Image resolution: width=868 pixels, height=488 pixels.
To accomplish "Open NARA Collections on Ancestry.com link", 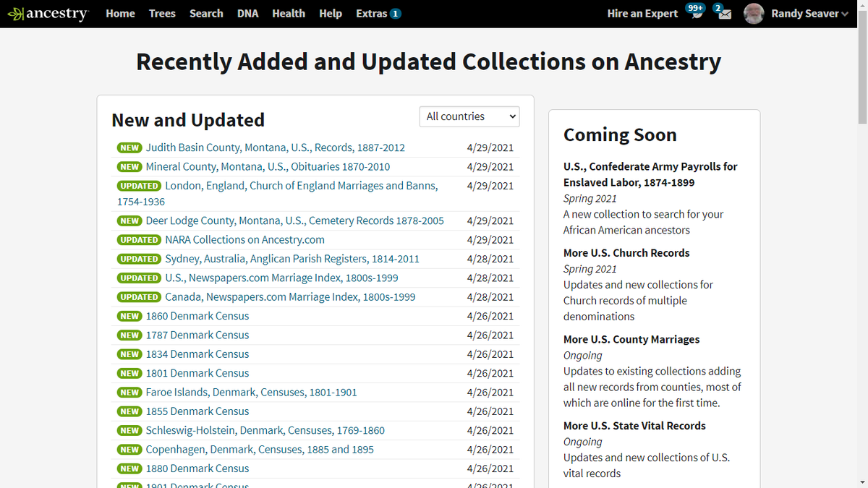I will pos(244,240).
